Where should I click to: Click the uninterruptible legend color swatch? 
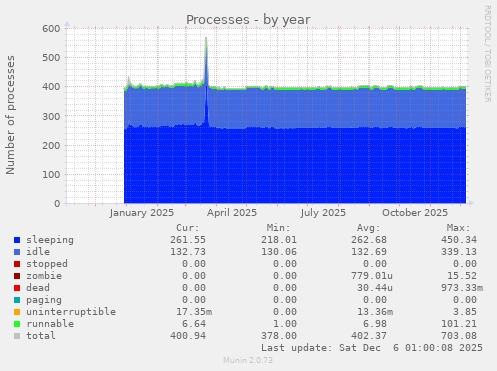coord(17,312)
